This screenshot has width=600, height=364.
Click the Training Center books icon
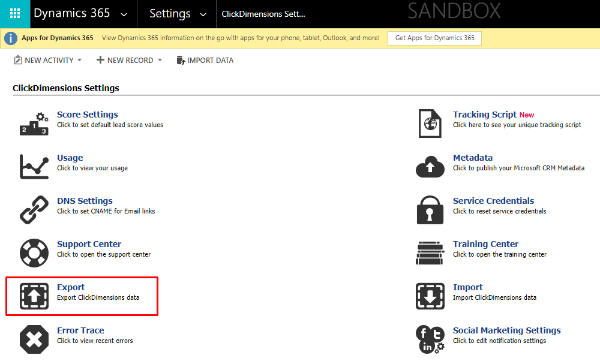430,253
